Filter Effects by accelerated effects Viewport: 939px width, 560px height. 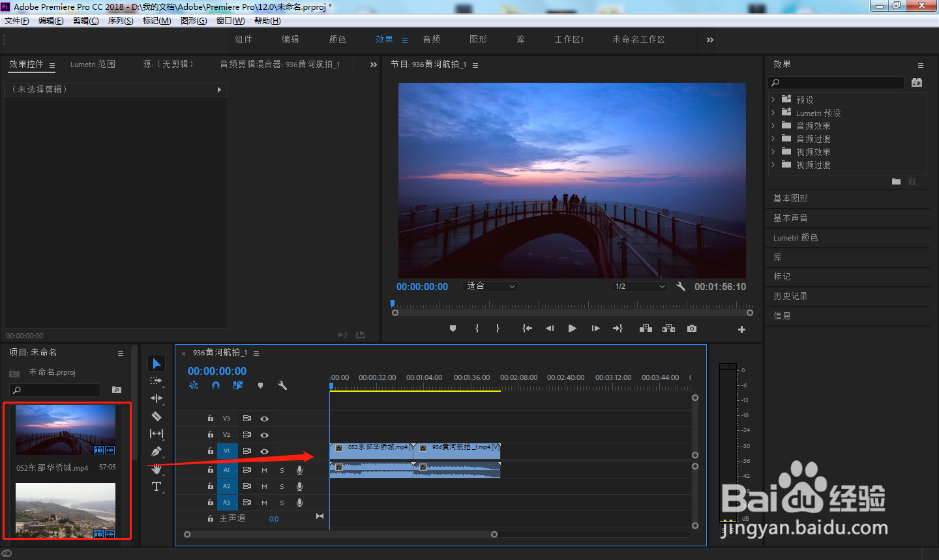(x=917, y=83)
